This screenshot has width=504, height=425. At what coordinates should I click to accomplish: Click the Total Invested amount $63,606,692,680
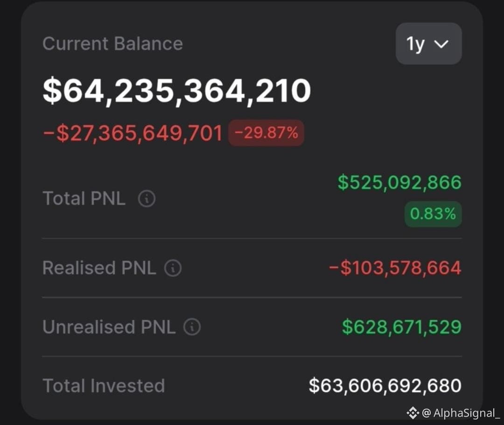385,386
